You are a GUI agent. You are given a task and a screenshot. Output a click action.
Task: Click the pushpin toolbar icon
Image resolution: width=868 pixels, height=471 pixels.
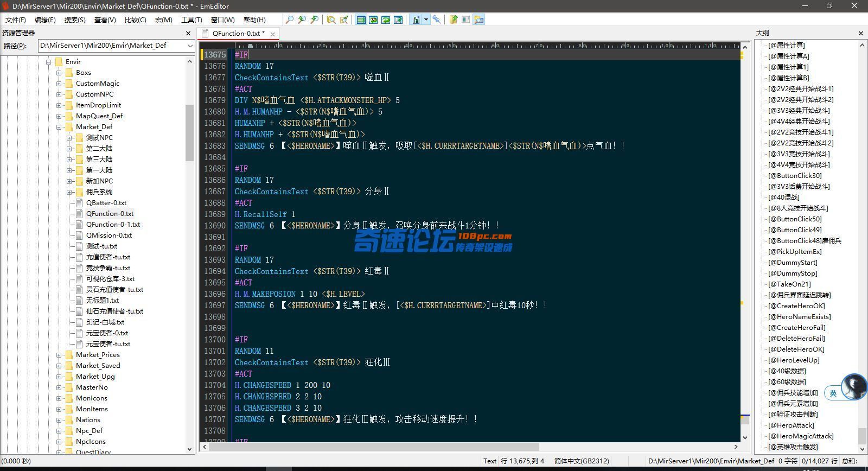[436, 20]
